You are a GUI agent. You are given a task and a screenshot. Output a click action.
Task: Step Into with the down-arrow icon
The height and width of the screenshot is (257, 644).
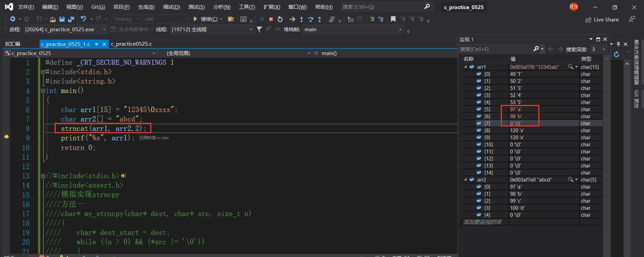point(302,19)
